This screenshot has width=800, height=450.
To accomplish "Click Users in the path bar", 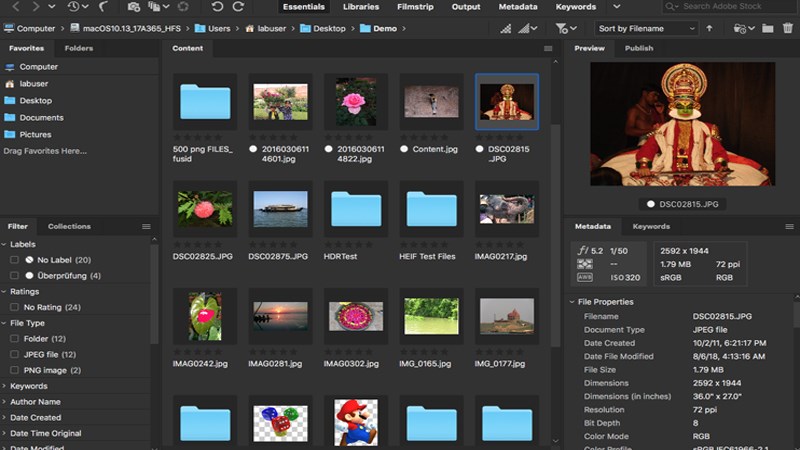I will point(212,29).
